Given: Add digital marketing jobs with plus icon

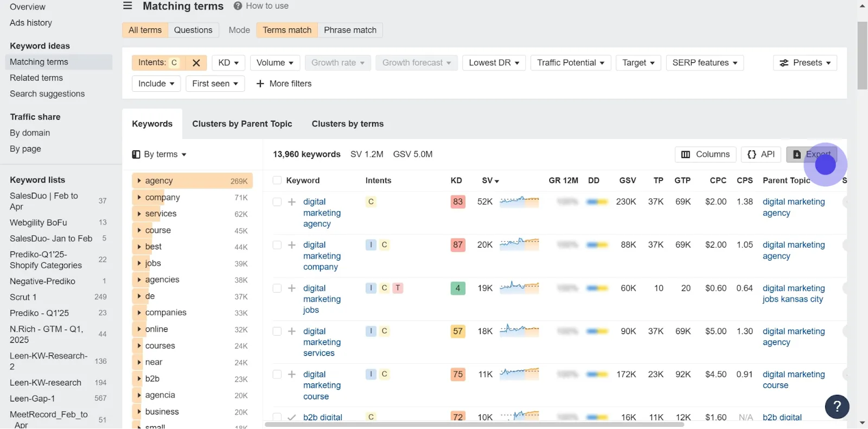Looking at the screenshot, I should (x=292, y=288).
